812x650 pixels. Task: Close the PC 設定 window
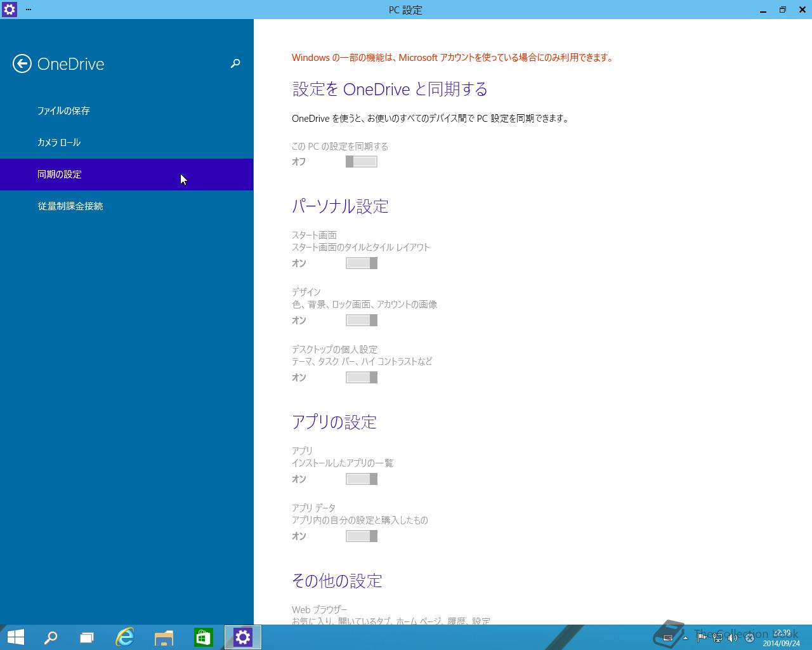(x=802, y=10)
